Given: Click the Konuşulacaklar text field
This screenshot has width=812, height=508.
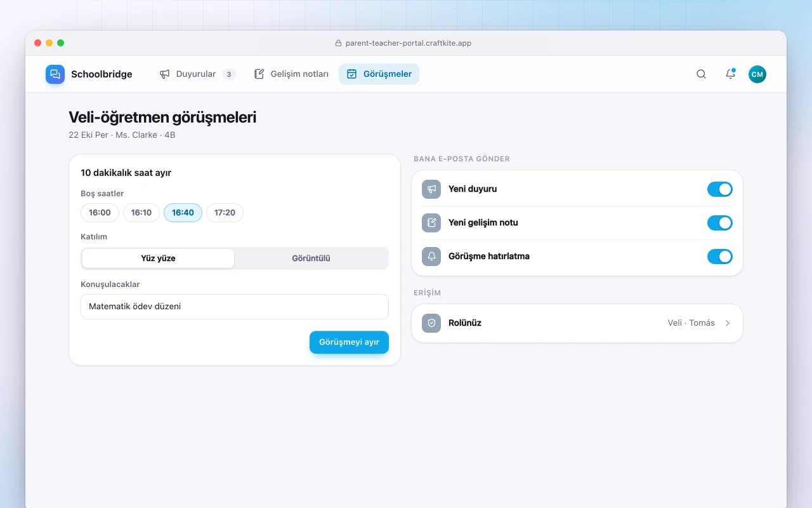Looking at the screenshot, I should 235,307.
